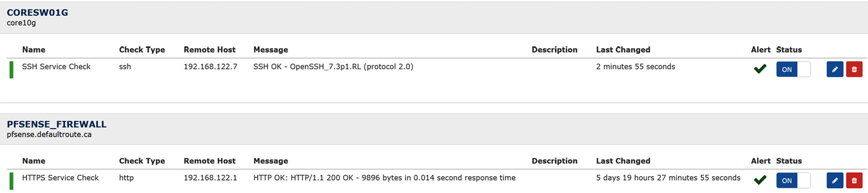Click the remote host 192.168.122.7
Image resolution: width=868 pixels, height=193 pixels.
(x=210, y=66)
